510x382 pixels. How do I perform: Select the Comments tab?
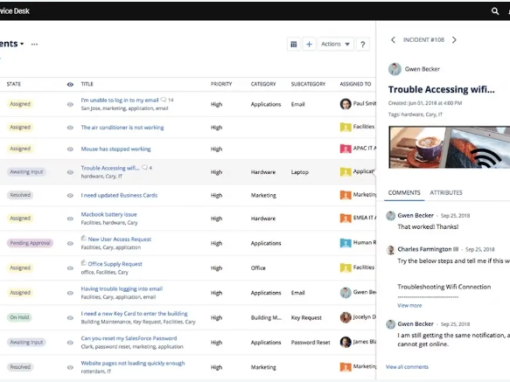(x=404, y=193)
